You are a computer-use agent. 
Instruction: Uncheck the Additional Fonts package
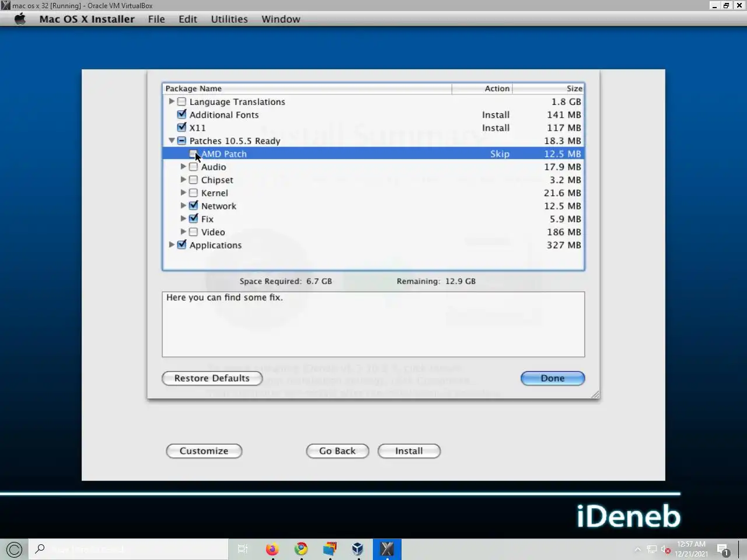point(181,114)
